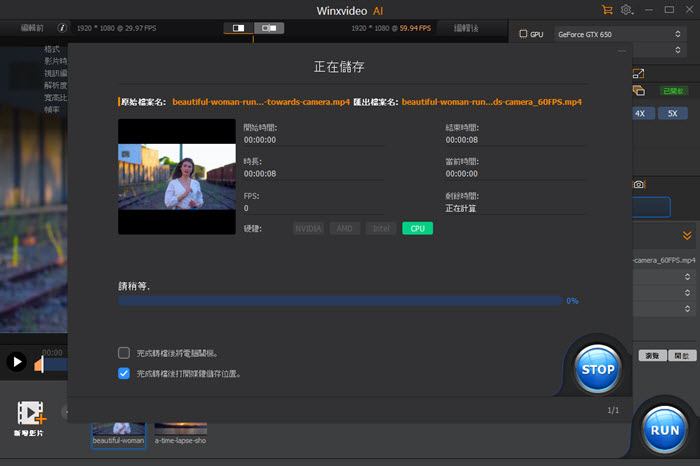Open the settings gear menu
The width and height of the screenshot is (700, 466).
[x=626, y=9]
